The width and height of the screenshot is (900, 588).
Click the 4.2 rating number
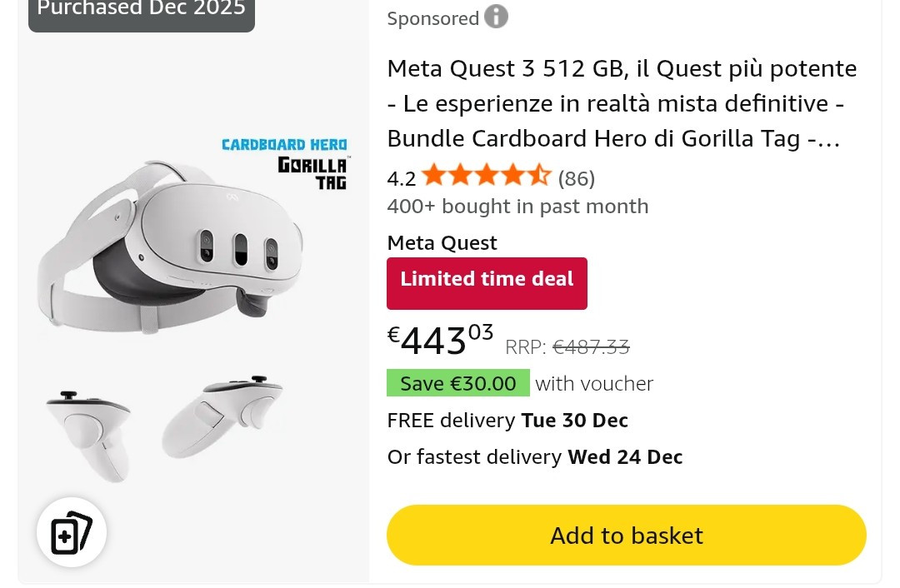pyautogui.click(x=401, y=178)
